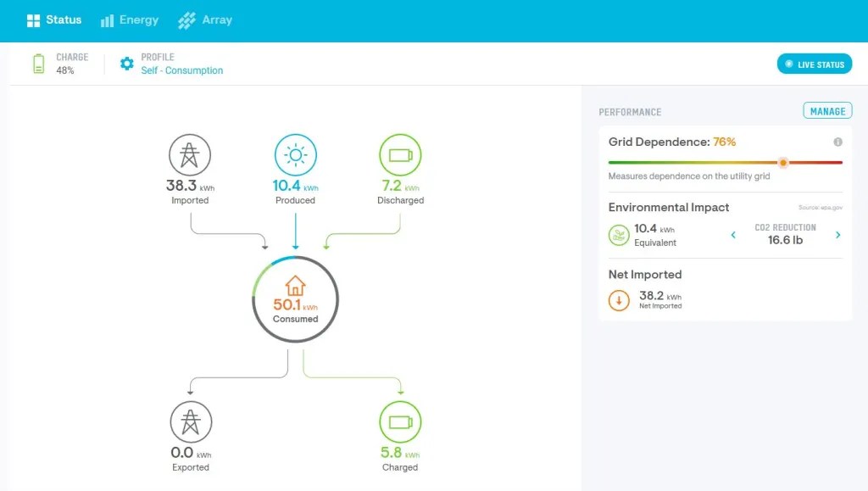The height and width of the screenshot is (491, 868).
Task: Click the green leaf Equivalent icon
Action: click(619, 235)
